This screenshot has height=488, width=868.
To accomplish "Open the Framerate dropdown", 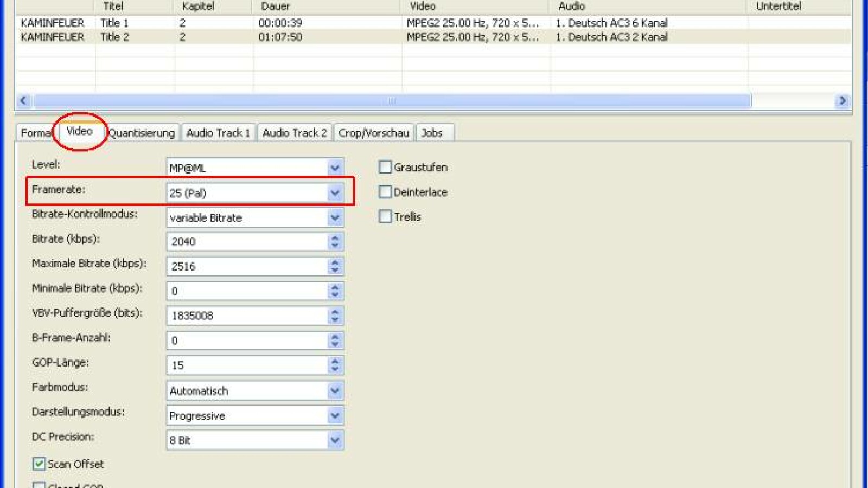I will click(x=335, y=193).
